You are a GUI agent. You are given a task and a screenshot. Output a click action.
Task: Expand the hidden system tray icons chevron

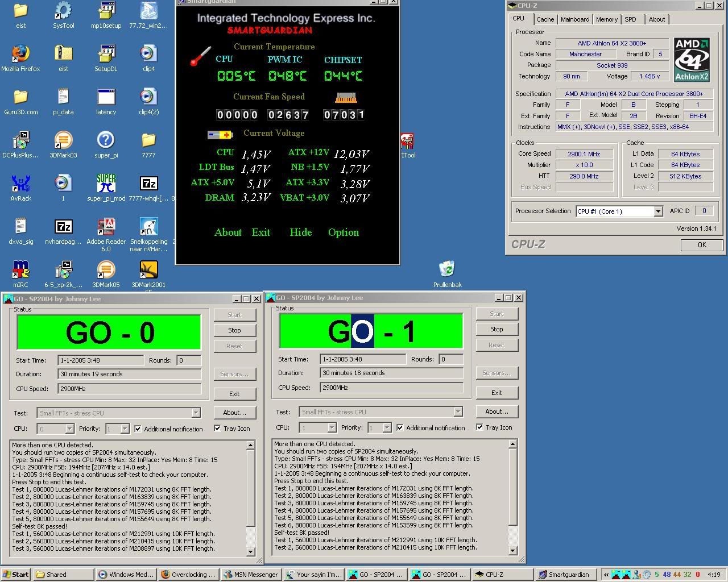pyautogui.click(x=606, y=575)
